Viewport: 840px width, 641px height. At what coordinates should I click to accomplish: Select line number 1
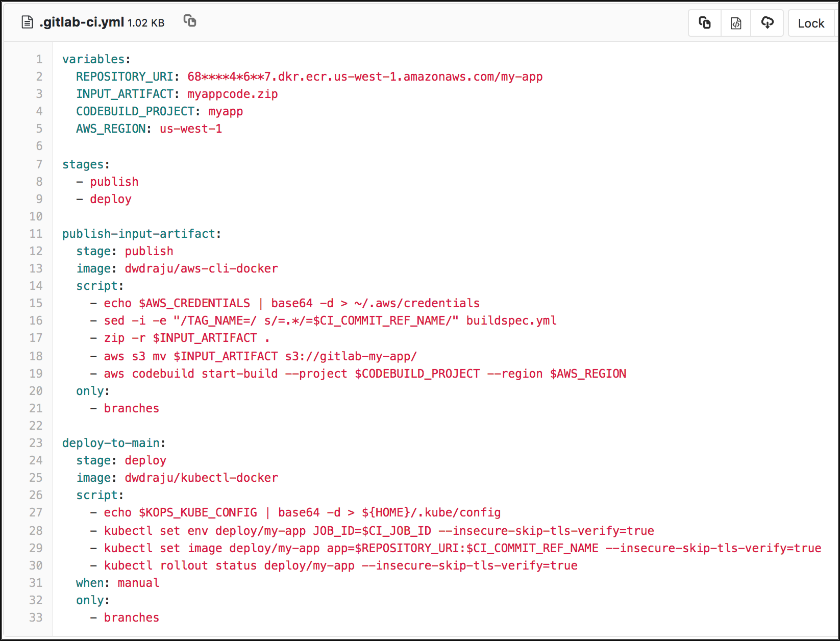point(39,59)
